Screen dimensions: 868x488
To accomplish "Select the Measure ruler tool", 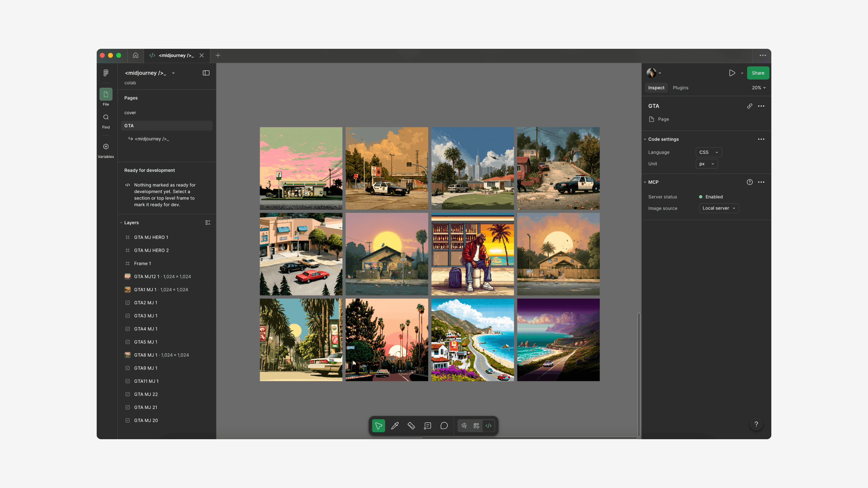I will click(x=411, y=426).
